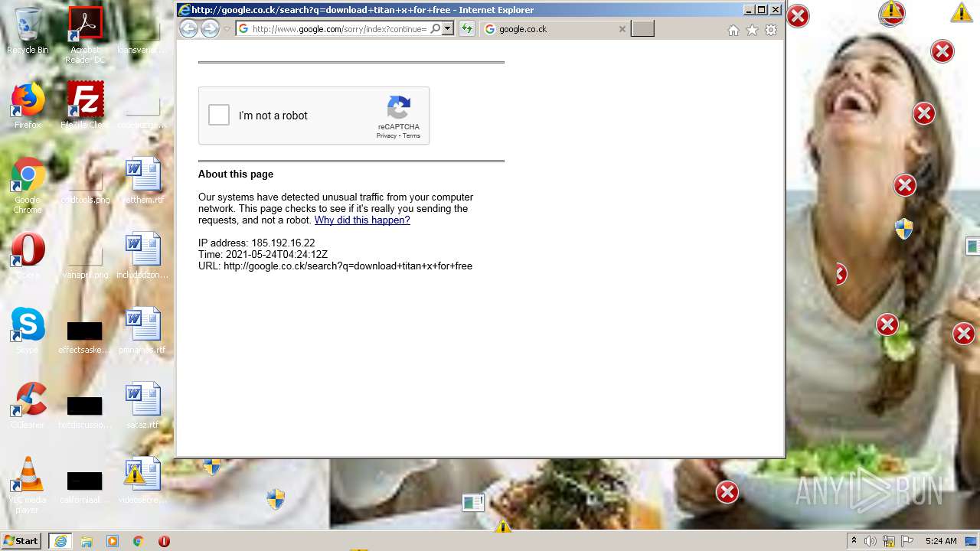Open Windows Explorer from the taskbar
980x551 pixels.
[x=87, y=541]
